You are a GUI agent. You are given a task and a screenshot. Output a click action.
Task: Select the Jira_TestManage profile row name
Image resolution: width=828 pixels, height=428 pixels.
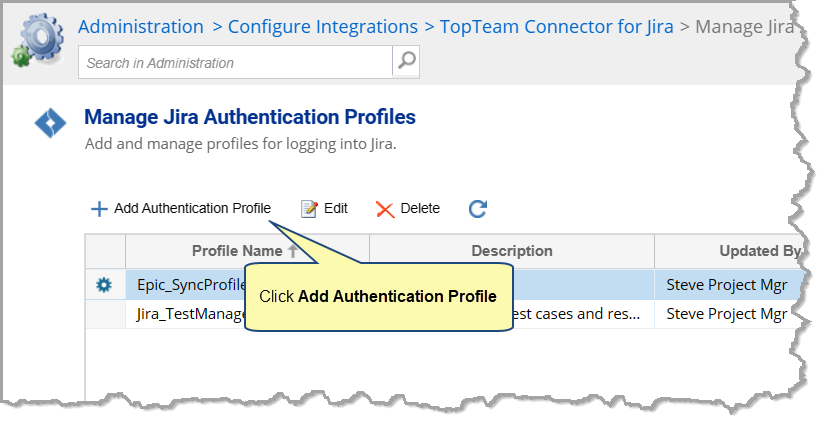coord(191,314)
